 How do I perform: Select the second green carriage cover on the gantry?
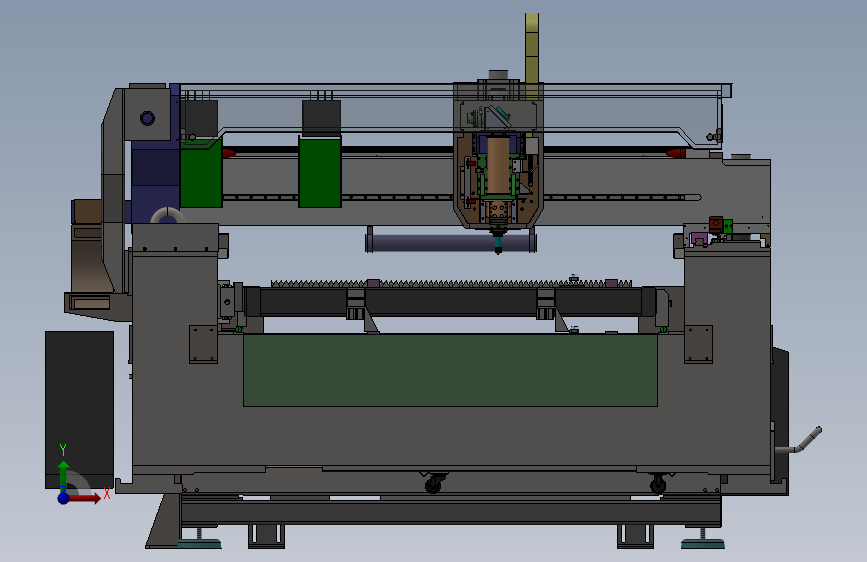point(320,173)
